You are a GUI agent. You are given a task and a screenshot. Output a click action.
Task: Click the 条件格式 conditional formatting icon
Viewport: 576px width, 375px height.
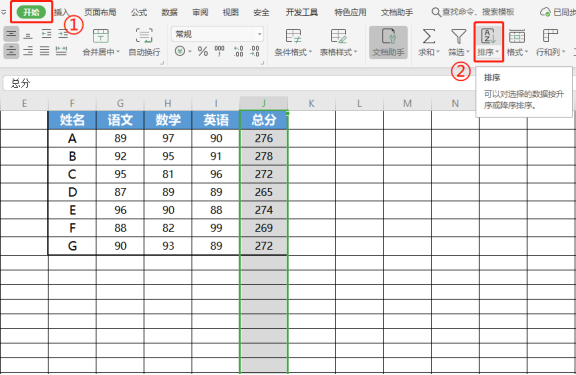point(293,36)
